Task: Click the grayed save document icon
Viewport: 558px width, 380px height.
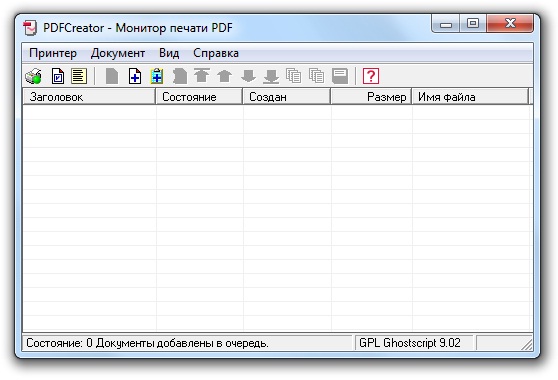Action: click(x=340, y=76)
